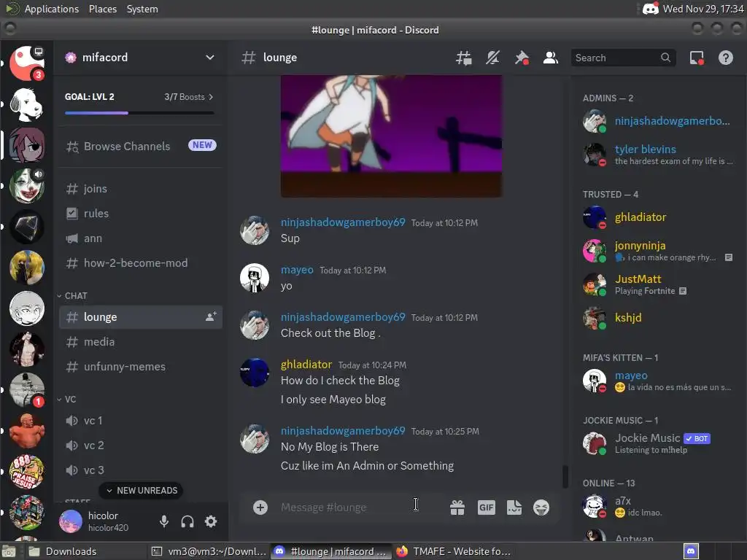Toggle the member list icon
The height and width of the screenshot is (560, 747).
pyautogui.click(x=551, y=58)
